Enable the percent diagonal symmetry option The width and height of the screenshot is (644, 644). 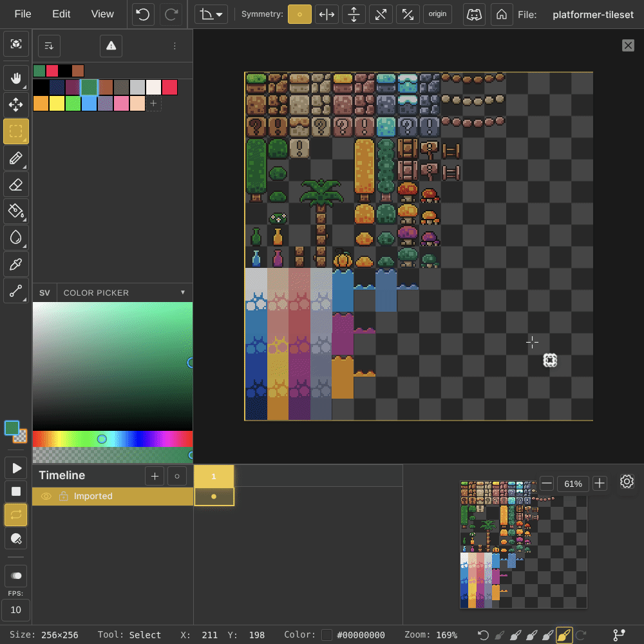point(408,14)
